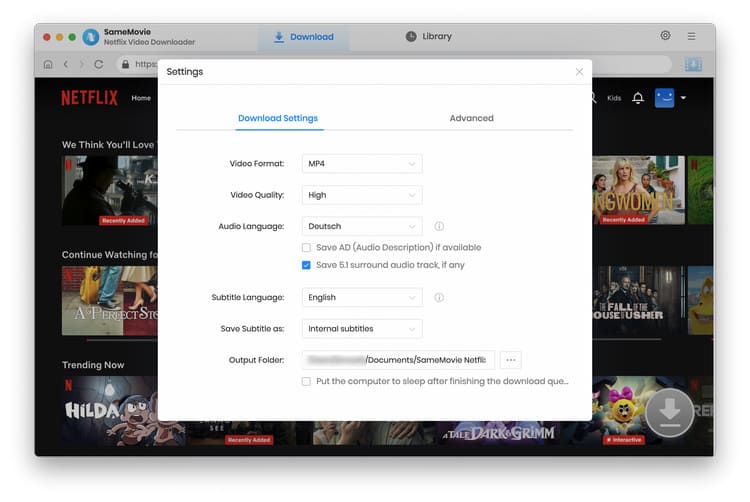This screenshot has height=502, width=750.
Task: Switch to the Library tab
Action: (x=429, y=36)
